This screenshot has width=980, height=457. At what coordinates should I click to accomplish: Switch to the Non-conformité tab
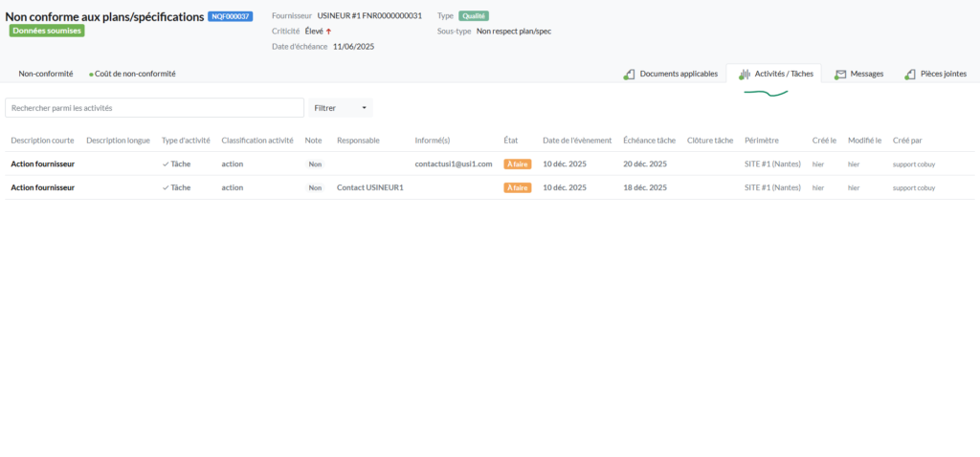pos(46,74)
